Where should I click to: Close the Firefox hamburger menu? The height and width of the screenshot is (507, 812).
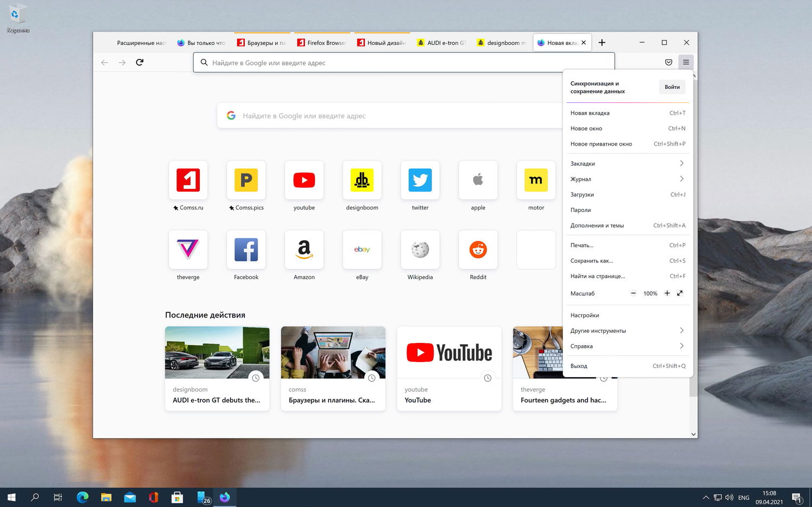pos(686,62)
